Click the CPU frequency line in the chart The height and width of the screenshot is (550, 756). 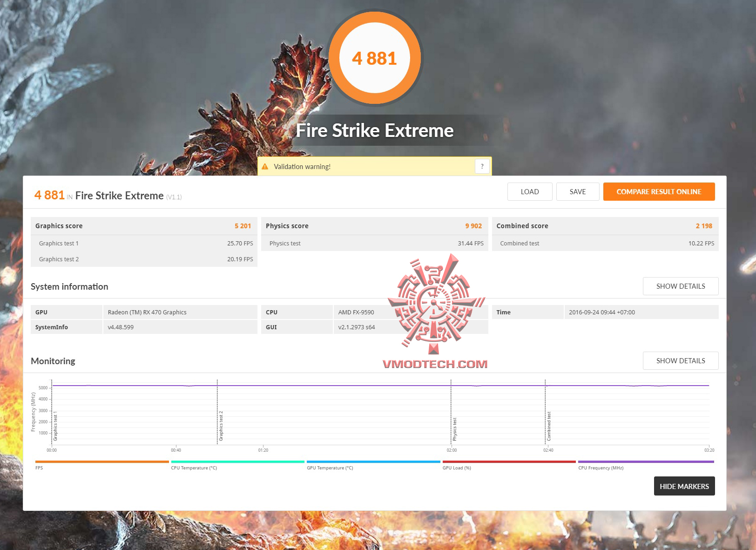click(380, 386)
